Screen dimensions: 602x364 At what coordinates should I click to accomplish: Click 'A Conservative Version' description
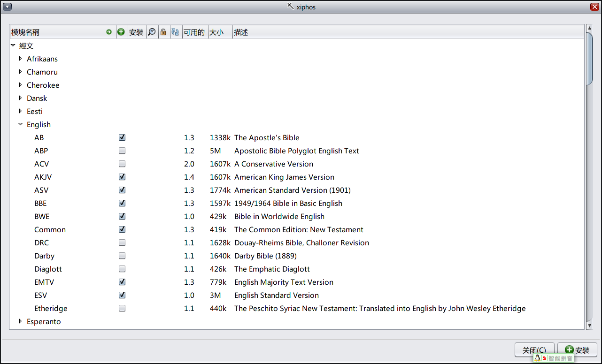[x=274, y=164]
